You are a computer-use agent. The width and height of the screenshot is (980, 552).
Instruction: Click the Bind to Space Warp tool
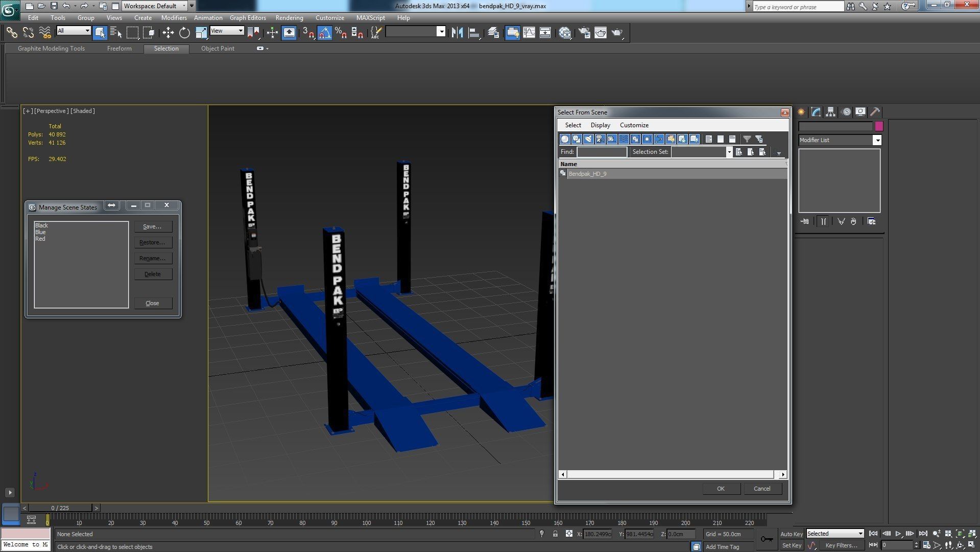pos(45,33)
